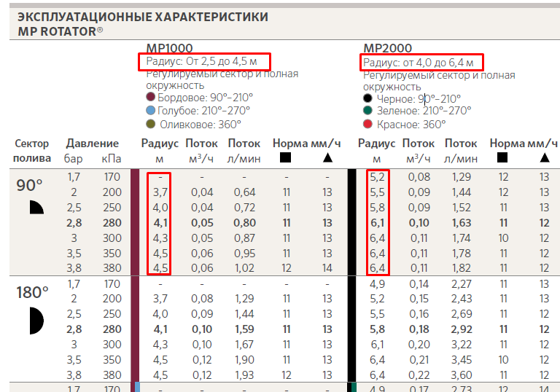Click the 180° sector label
The height and width of the screenshot is (392, 560).
tap(32, 292)
